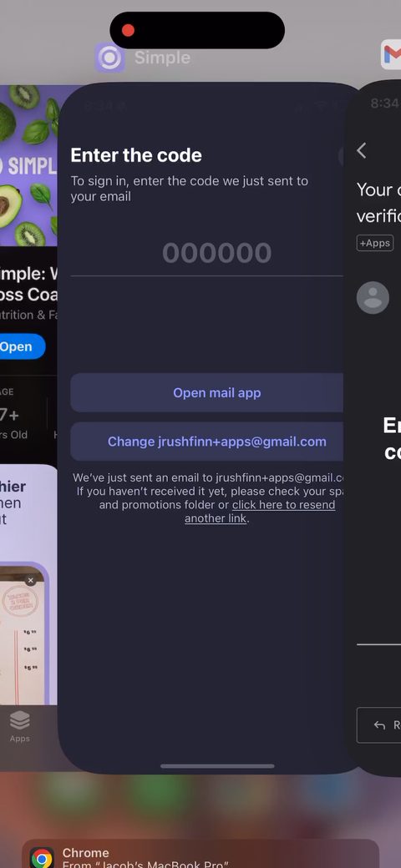Viewport: 401px width, 868px height.
Task: Tap the home indicator bar in Simple card
Action: (x=217, y=766)
